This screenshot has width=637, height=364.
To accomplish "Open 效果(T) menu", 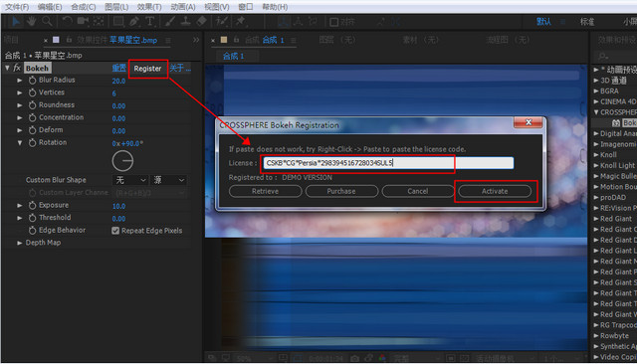I will click(149, 7).
